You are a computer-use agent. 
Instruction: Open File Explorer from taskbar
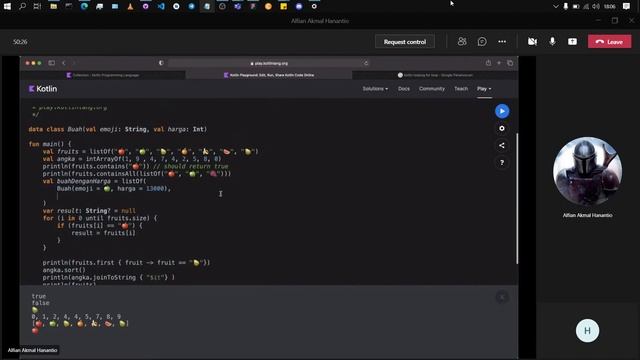[x=53, y=6]
